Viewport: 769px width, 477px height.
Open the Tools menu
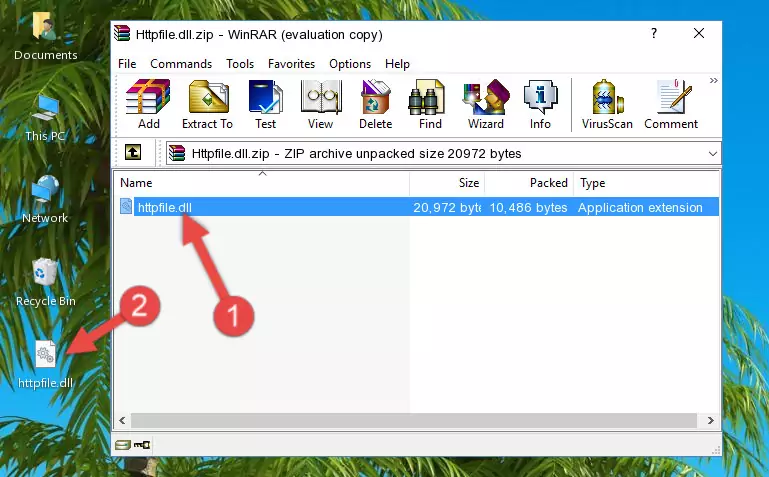[240, 64]
